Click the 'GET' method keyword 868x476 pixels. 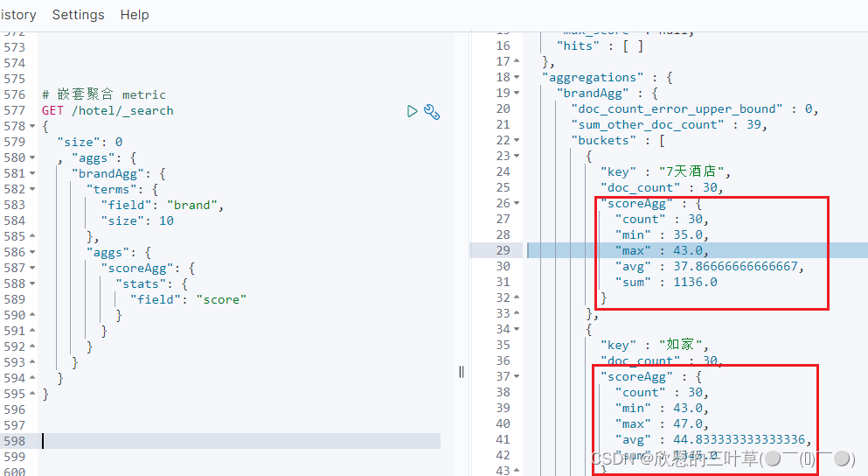(x=53, y=111)
